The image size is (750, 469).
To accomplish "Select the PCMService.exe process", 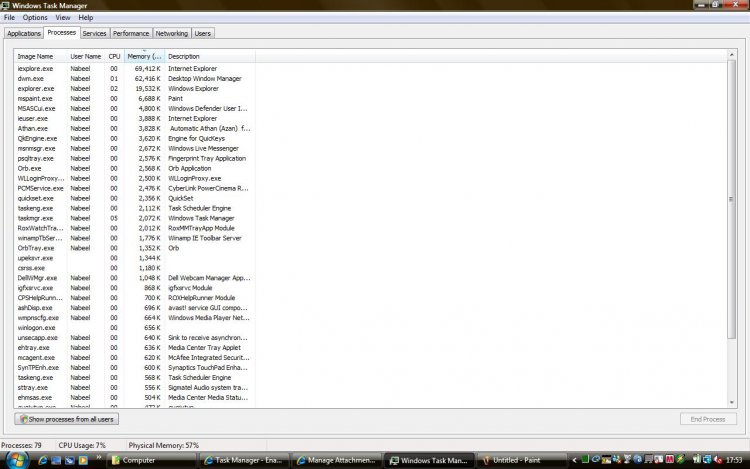I will [x=134, y=188].
